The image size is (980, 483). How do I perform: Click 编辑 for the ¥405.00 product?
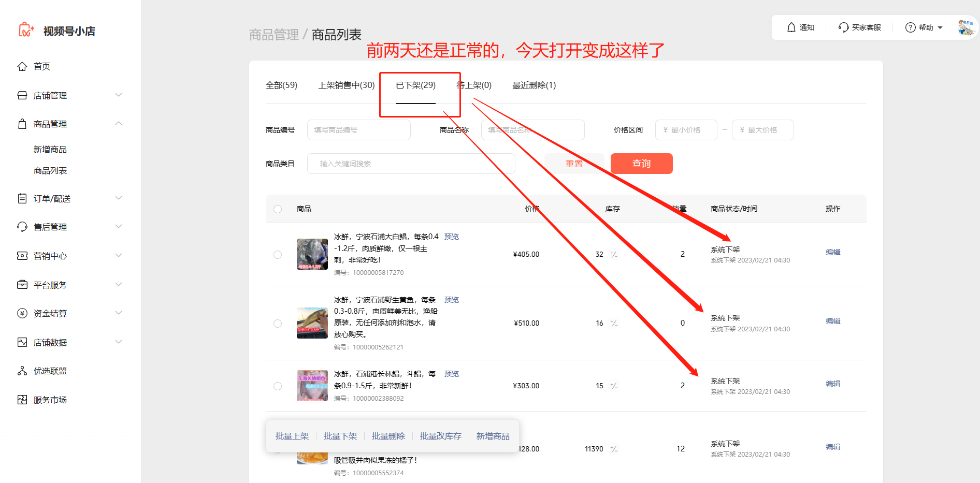[x=833, y=252]
